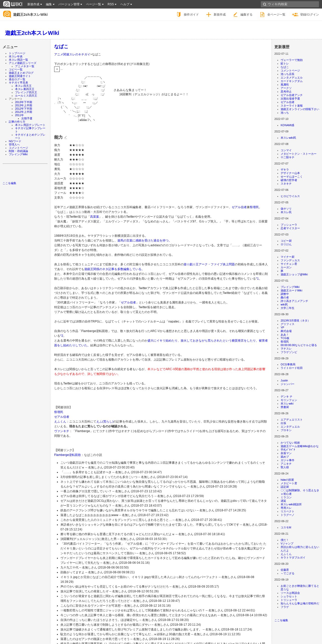Open アニメ遊戯王シリーズ menu link

coord(23,63)
